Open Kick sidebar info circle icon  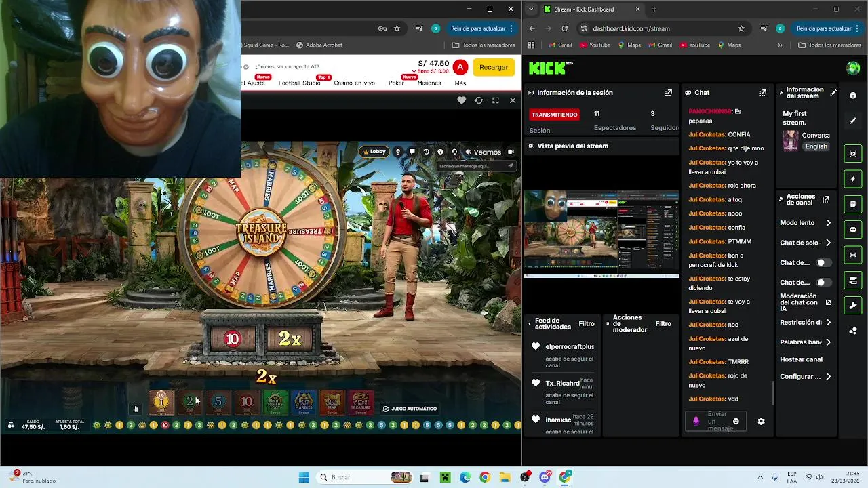coord(853,96)
